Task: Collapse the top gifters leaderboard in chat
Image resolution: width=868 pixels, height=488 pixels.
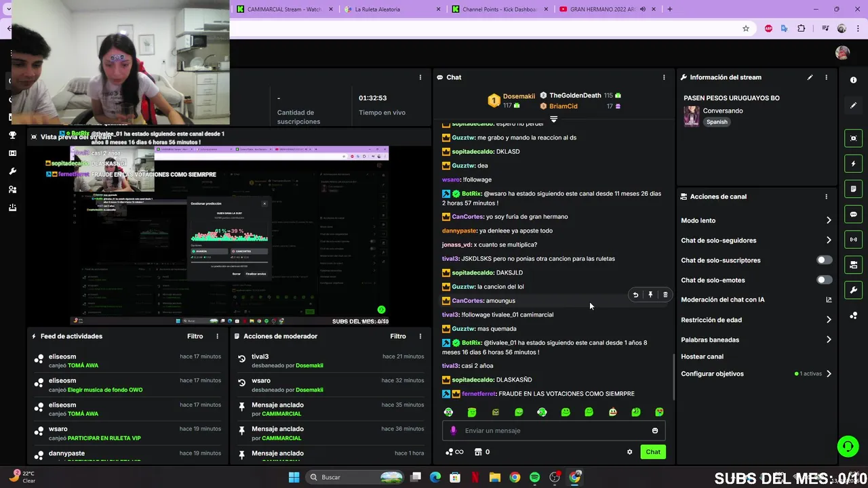Action: point(553,119)
